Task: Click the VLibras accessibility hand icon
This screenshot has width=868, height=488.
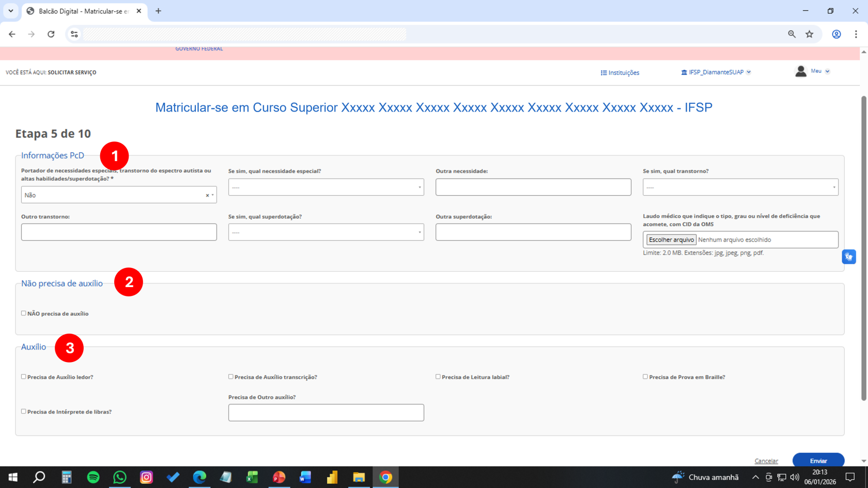Action: click(x=848, y=257)
